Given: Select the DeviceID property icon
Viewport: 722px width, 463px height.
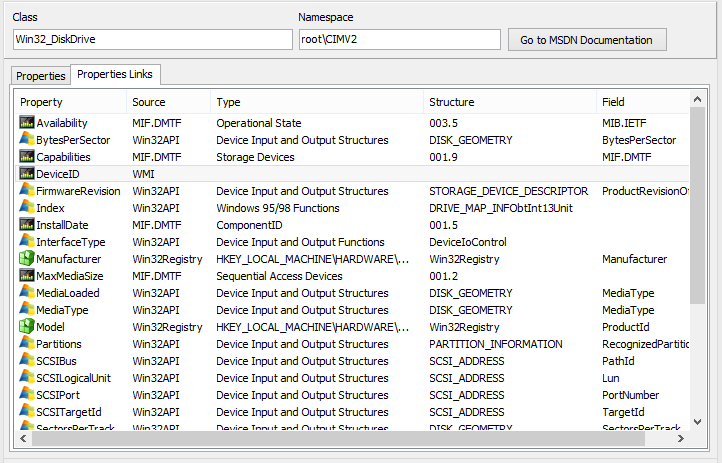Looking at the screenshot, I should click(x=27, y=174).
